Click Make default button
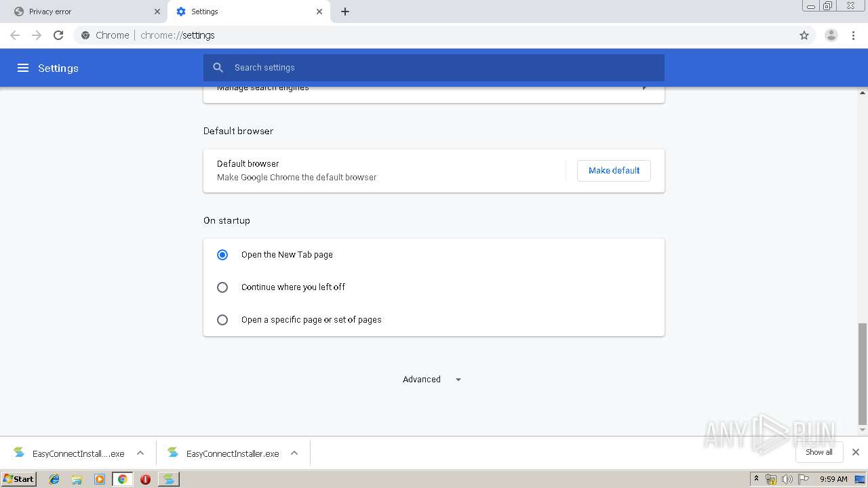868x488 pixels. (614, 171)
